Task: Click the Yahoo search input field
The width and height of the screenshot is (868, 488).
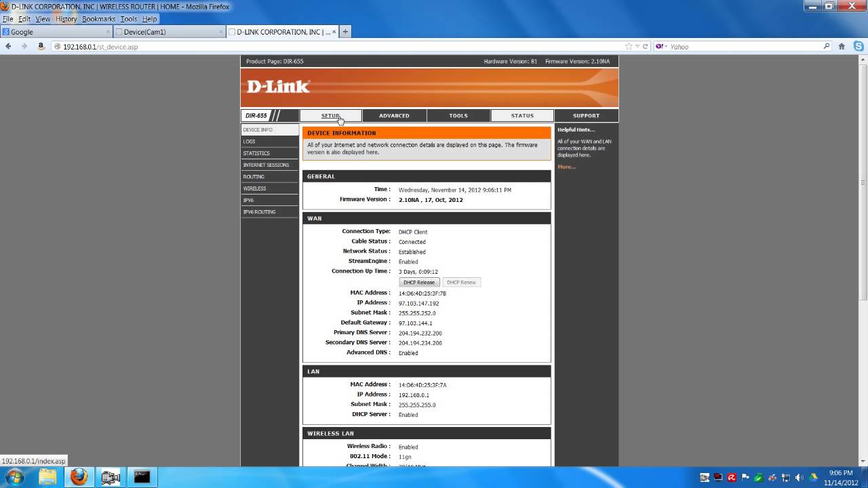Action: (x=745, y=47)
